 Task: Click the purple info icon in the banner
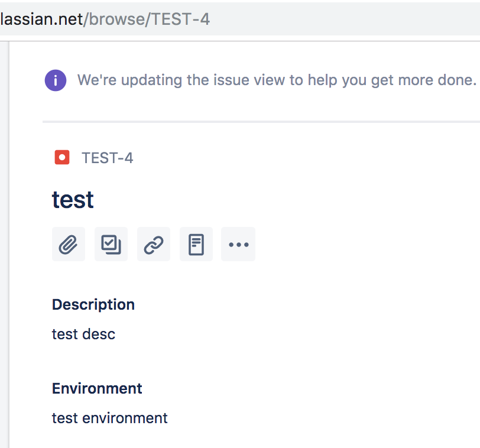click(55, 80)
